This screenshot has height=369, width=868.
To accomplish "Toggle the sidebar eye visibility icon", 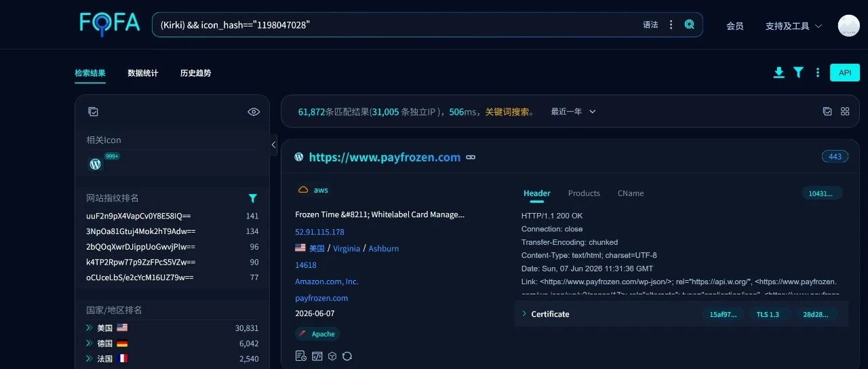I will coord(254,112).
